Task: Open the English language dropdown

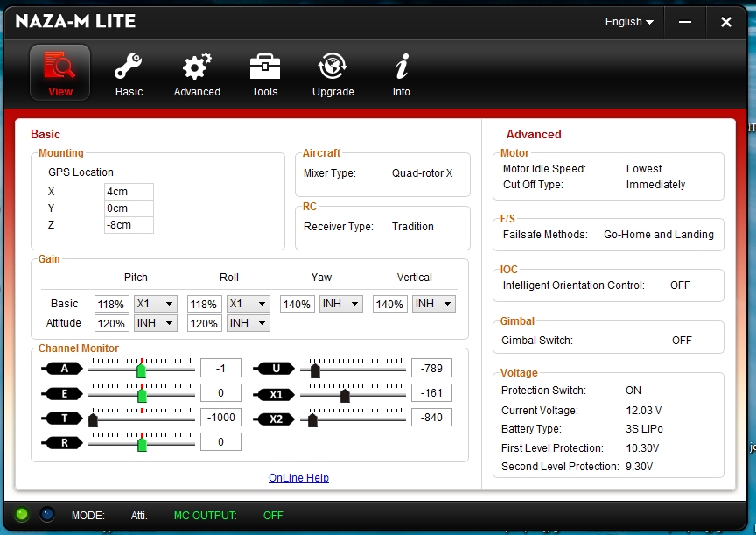Action: (x=629, y=22)
